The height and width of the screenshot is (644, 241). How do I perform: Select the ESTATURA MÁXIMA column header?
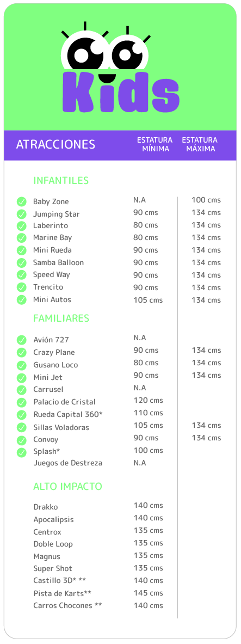(200, 145)
